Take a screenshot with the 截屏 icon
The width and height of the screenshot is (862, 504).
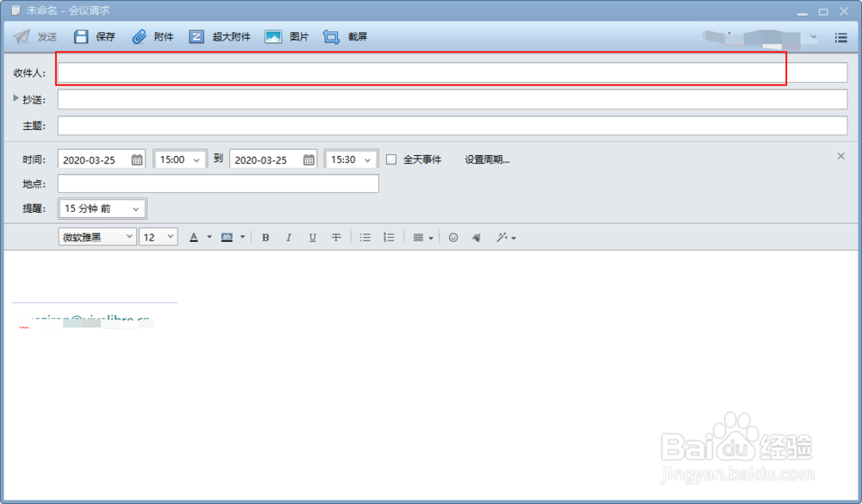[330, 36]
